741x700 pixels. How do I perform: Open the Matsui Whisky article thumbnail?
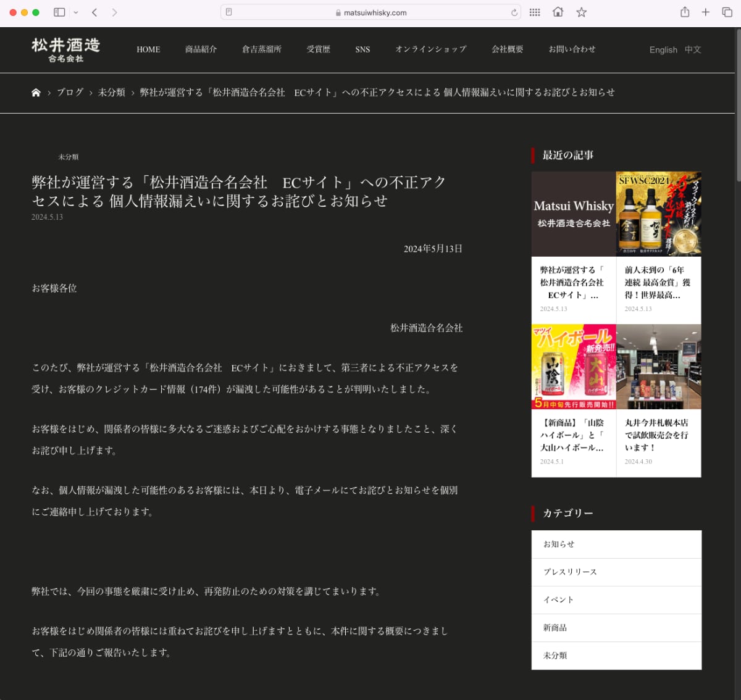coord(573,212)
